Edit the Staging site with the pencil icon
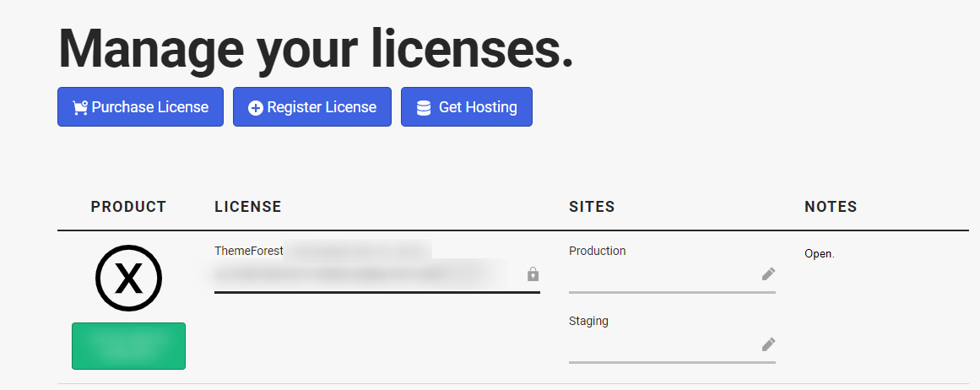980x390 pixels. pos(768,344)
